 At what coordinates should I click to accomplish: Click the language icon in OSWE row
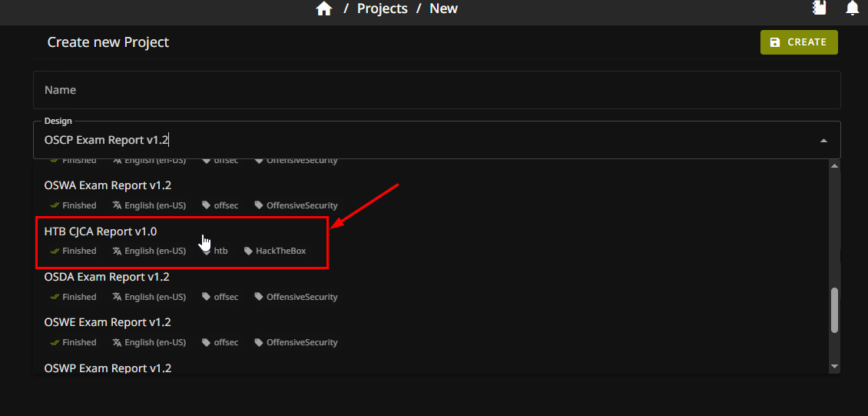(116, 342)
